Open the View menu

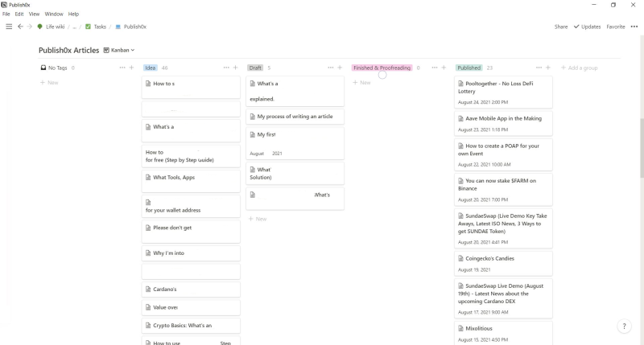(34, 14)
